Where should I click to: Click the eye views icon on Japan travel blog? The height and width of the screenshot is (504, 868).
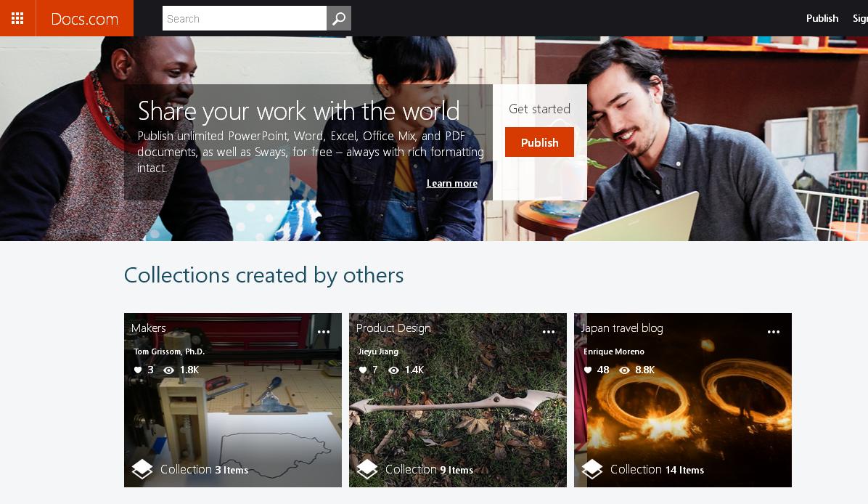click(624, 370)
